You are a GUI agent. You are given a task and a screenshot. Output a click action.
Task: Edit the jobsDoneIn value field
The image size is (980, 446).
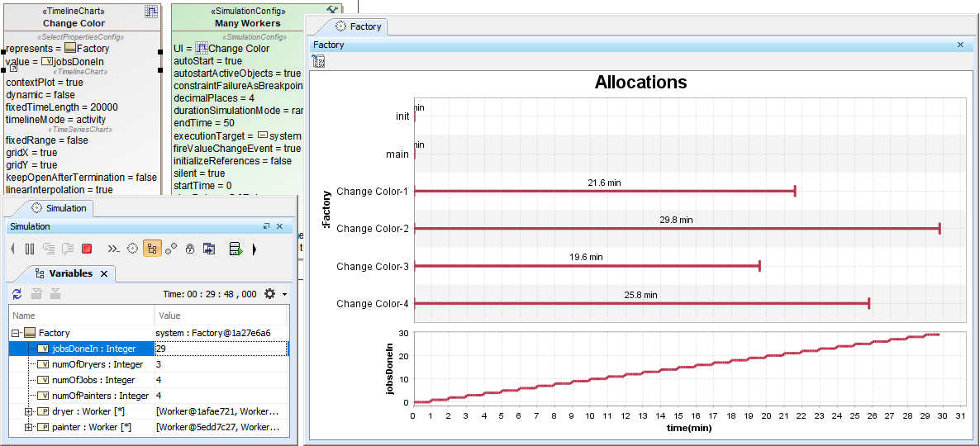tap(221, 349)
